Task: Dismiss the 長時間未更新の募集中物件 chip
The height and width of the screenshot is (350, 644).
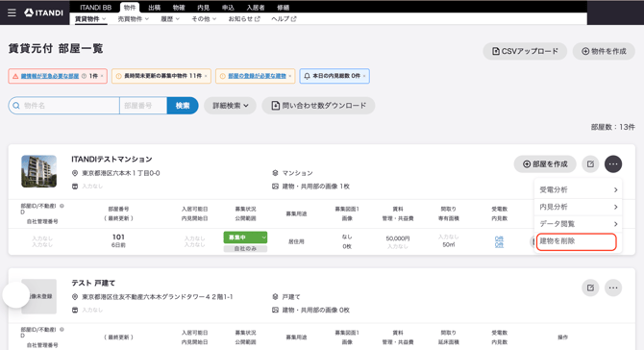Action: (206, 76)
